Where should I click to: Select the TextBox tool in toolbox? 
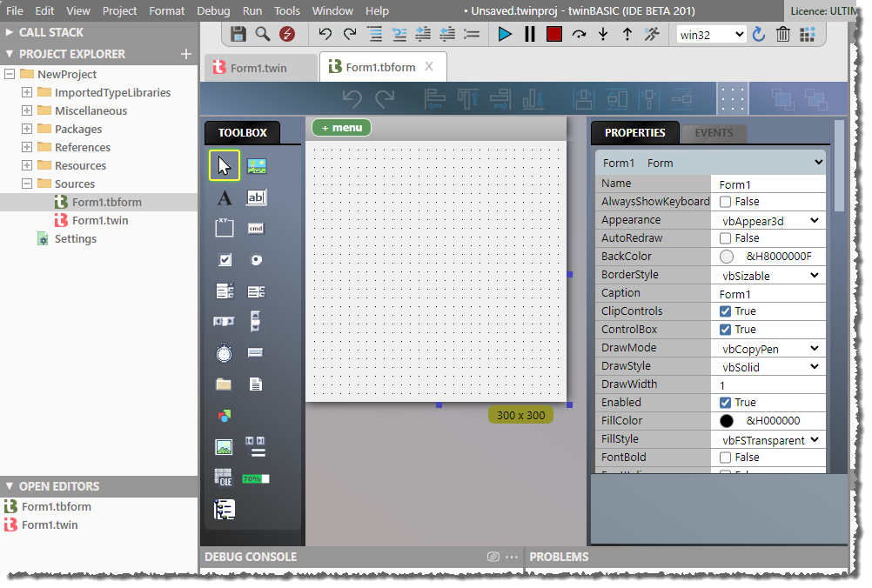[x=256, y=198]
